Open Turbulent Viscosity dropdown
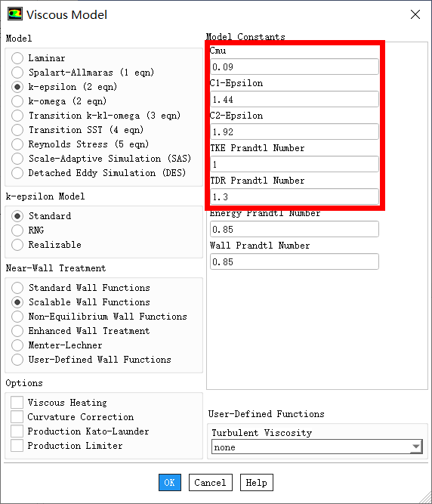 (317, 447)
